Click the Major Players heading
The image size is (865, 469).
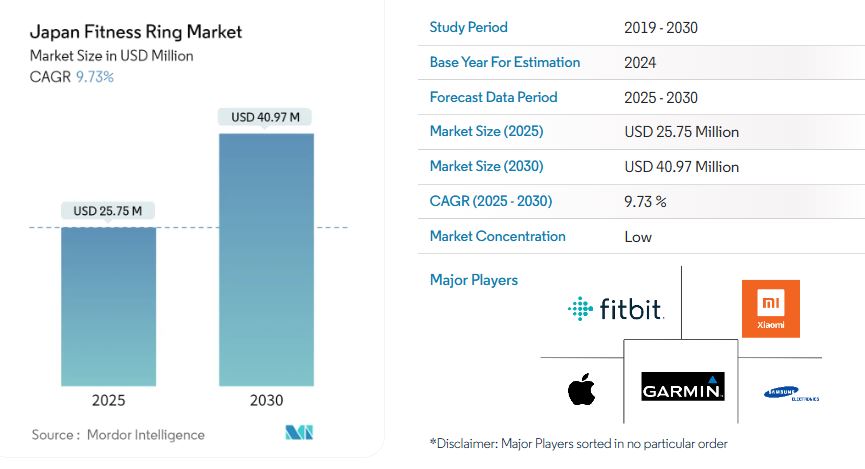(474, 280)
